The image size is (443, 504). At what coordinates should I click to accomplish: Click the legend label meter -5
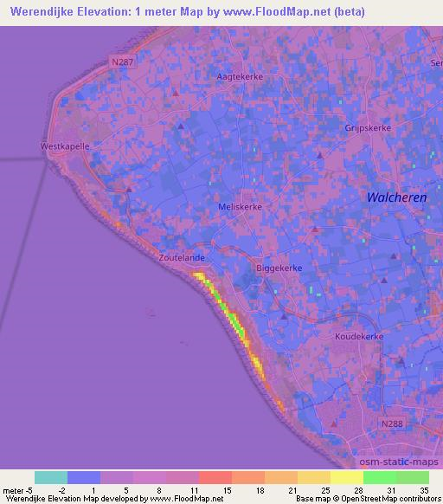(17, 491)
